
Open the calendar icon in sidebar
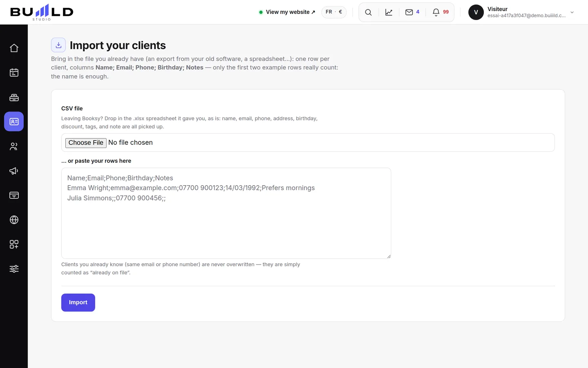[14, 73]
